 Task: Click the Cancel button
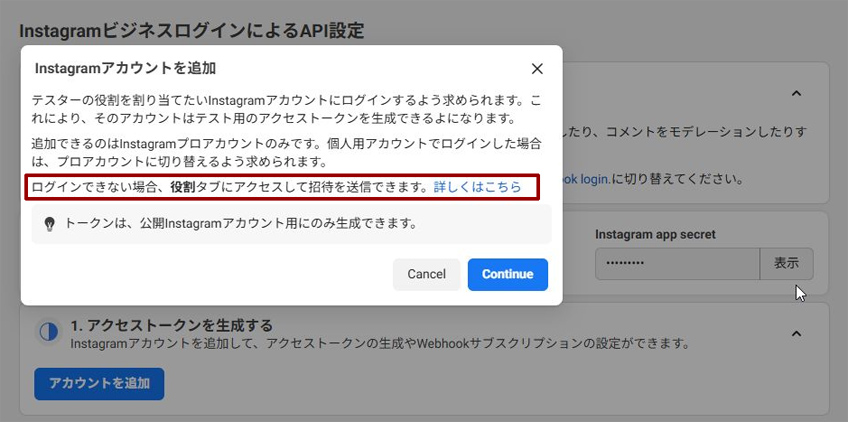click(x=426, y=274)
